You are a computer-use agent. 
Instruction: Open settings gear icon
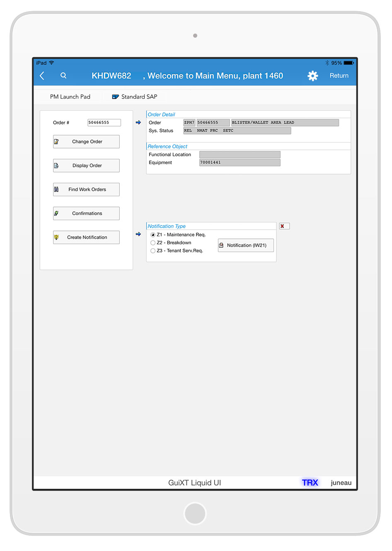pyautogui.click(x=312, y=76)
